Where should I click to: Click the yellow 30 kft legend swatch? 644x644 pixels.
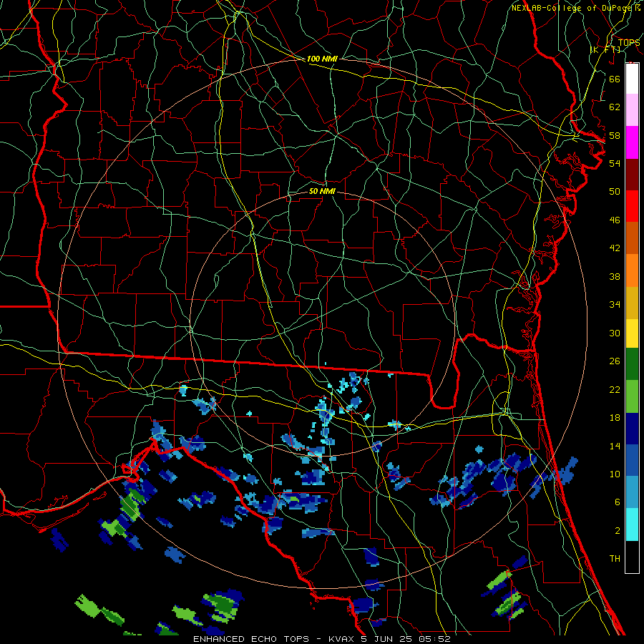click(632, 333)
